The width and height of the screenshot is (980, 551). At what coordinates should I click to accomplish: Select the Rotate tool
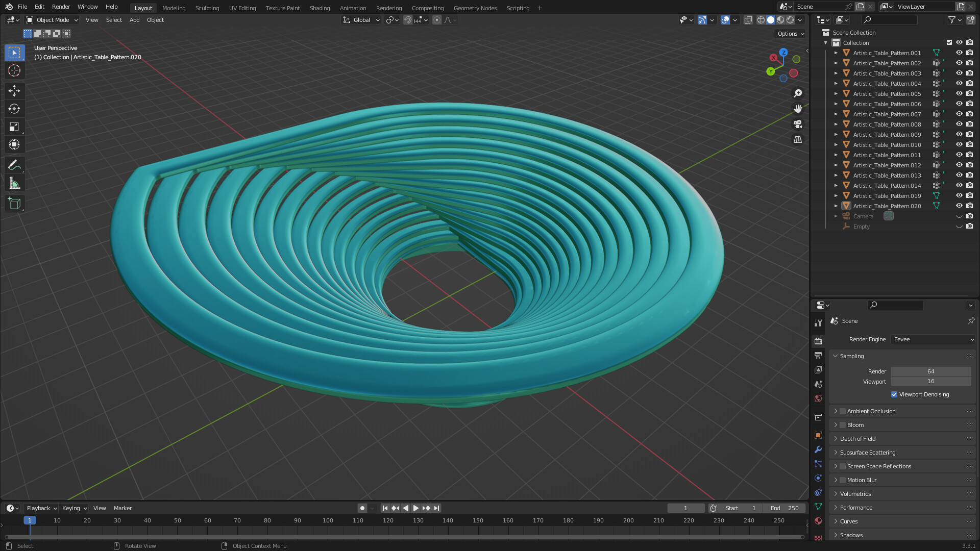[x=14, y=109]
